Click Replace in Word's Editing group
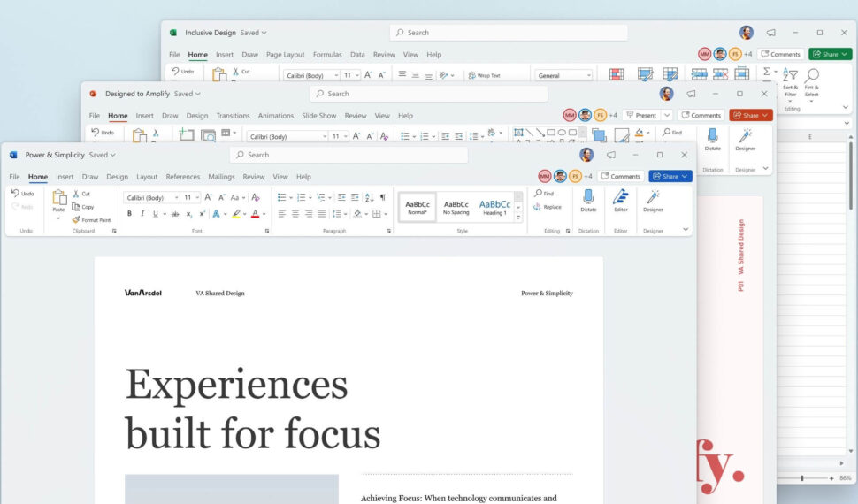The width and height of the screenshot is (858, 504). pyautogui.click(x=548, y=207)
